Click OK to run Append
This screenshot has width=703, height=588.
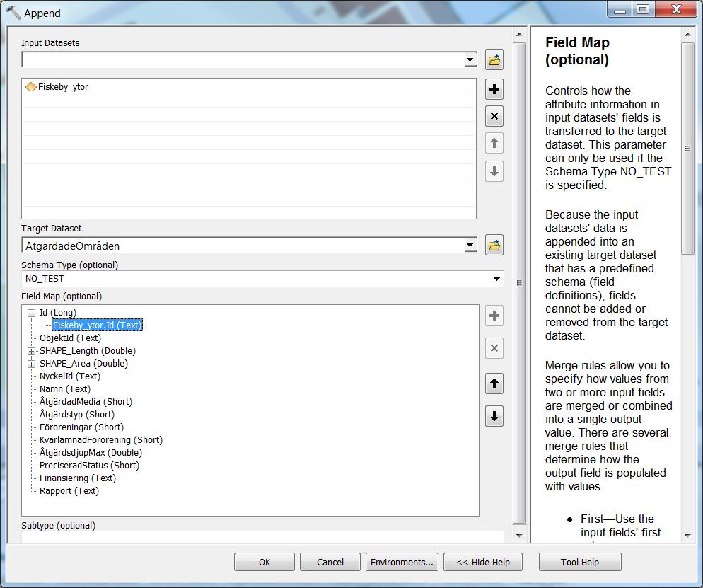pyautogui.click(x=265, y=562)
